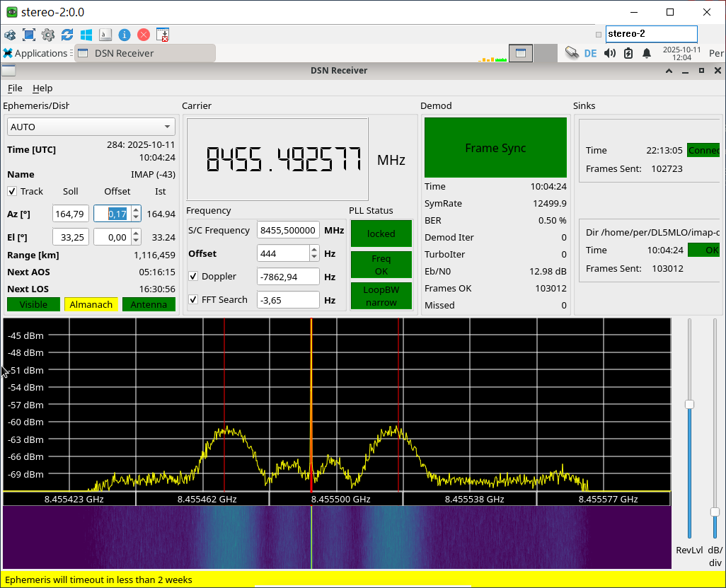Screen dimensions: 726x588
Task: Disable the Doppler checkbox
Action: click(x=193, y=276)
